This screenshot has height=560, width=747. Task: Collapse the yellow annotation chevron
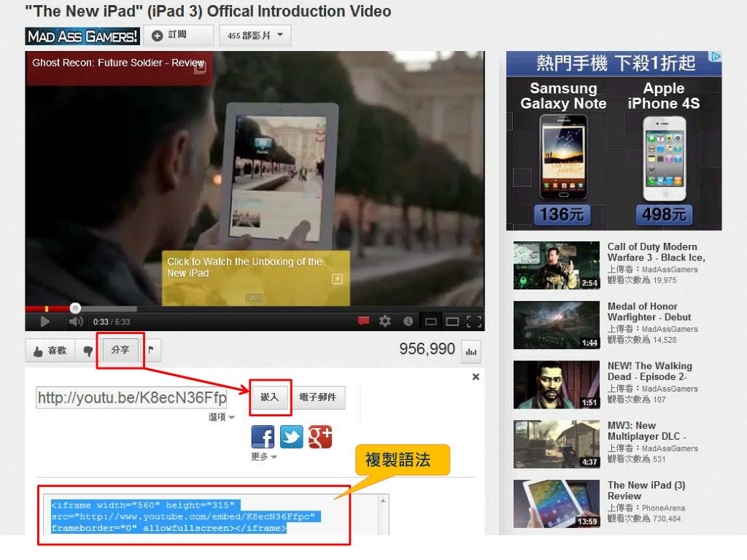tap(255, 298)
